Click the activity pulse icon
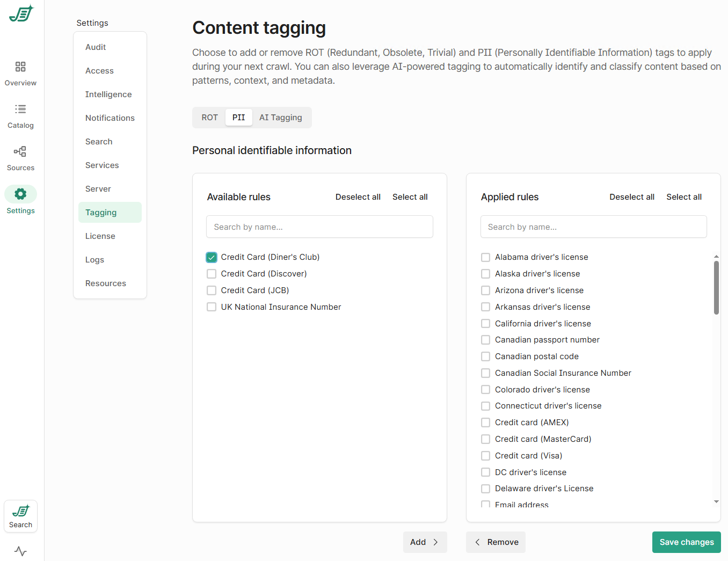The height and width of the screenshot is (561, 728). [20, 551]
